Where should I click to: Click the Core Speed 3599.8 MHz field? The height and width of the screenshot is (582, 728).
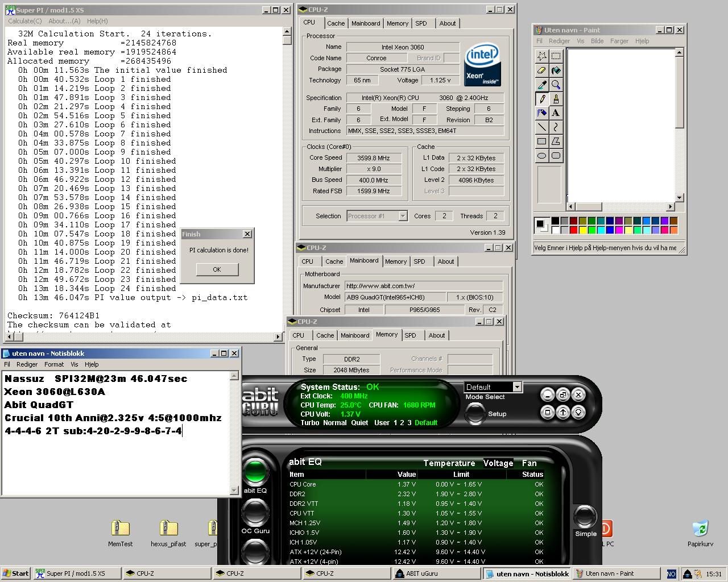point(373,158)
